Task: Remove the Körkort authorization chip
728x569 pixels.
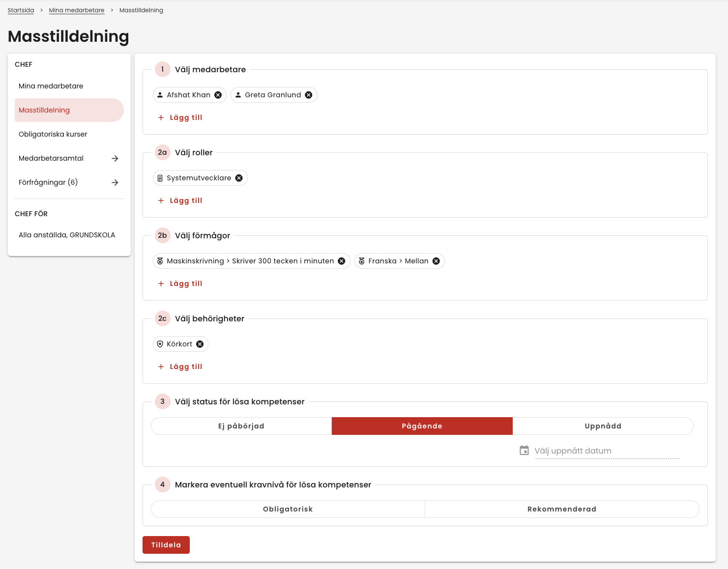Action: (x=200, y=344)
